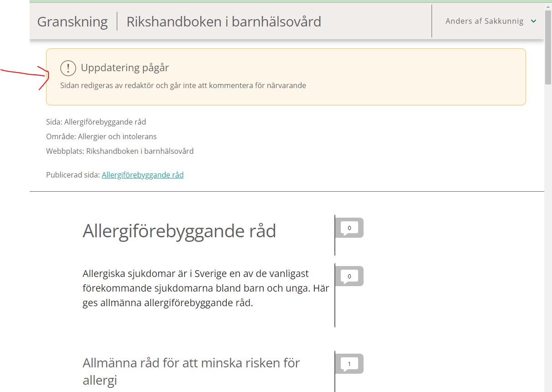Open the published page link Allergiförebyggande råd
This screenshot has width=552, height=392.
pos(143,175)
